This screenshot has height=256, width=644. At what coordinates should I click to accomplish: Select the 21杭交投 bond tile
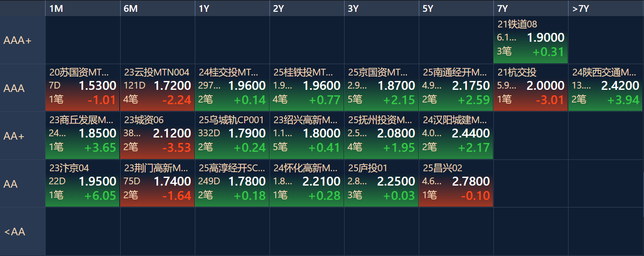pyautogui.click(x=531, y=88)
